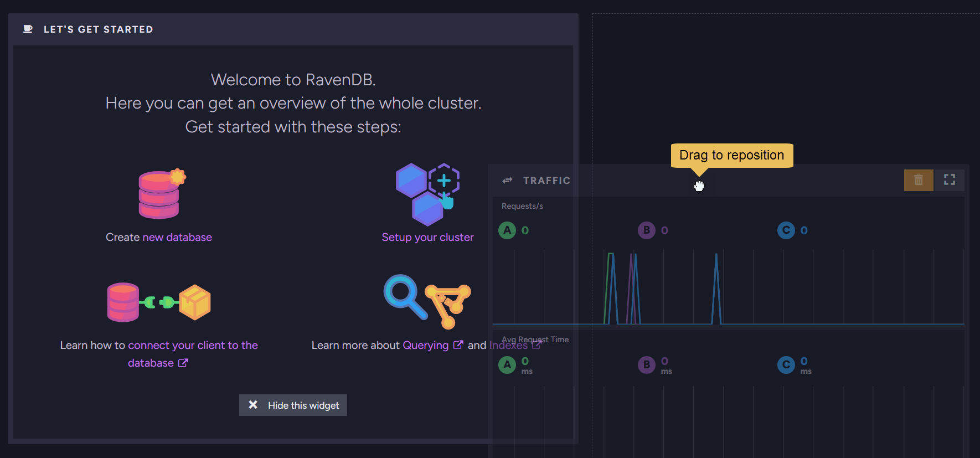980x458 pixels.
Task: Click the LET'S GET STARTED header text
Action: [98, 29]
